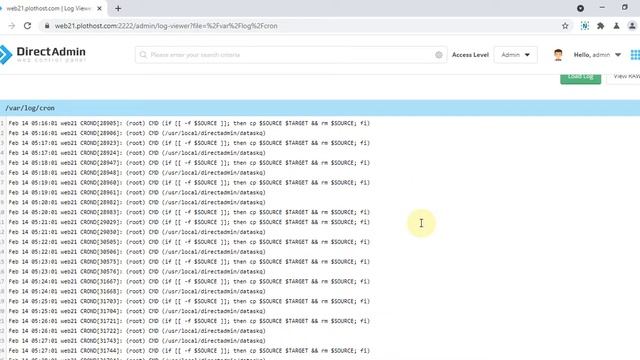The width and height of the screenshot is (640, 360).
Task: Select the 05:17:01 dataskq log line
Action: point(137,153)
